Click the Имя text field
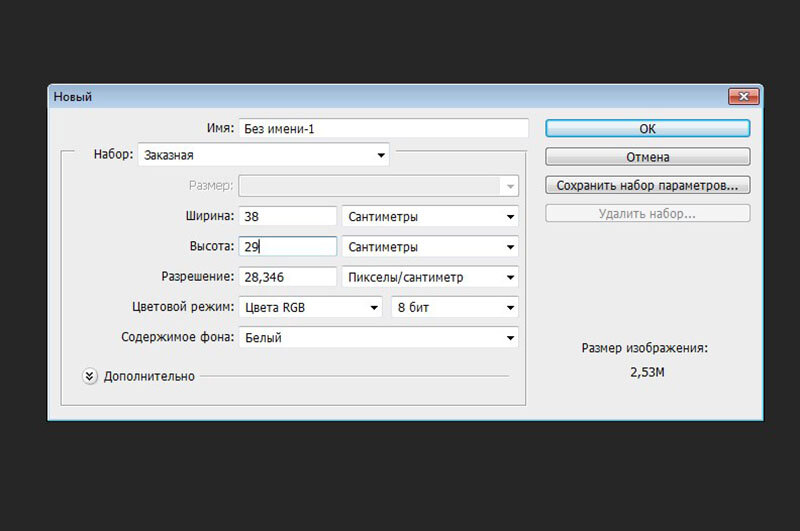800x531 pixels. click(x=384, y=129)
